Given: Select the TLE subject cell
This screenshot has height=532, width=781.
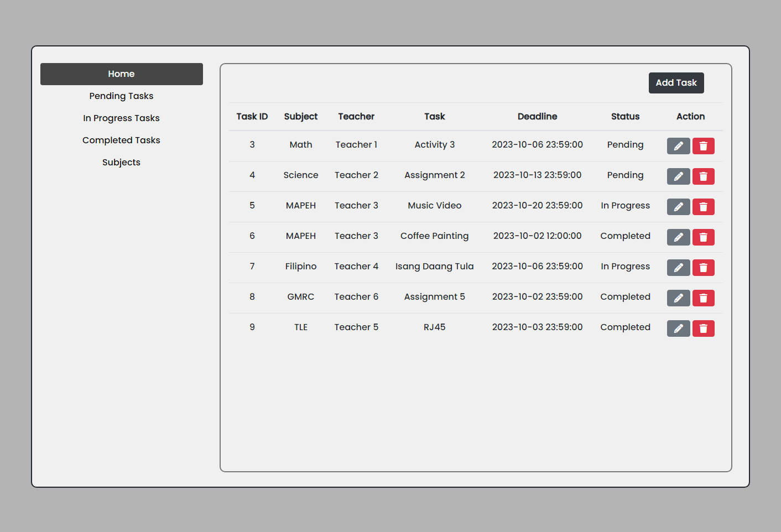Looking at the screenshot, I should coord(301,327).
